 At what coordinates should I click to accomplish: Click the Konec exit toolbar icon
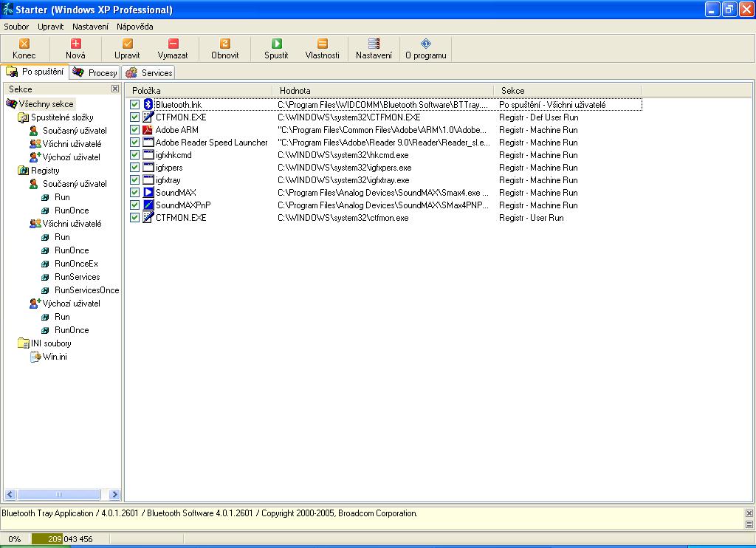coord(24,44)
